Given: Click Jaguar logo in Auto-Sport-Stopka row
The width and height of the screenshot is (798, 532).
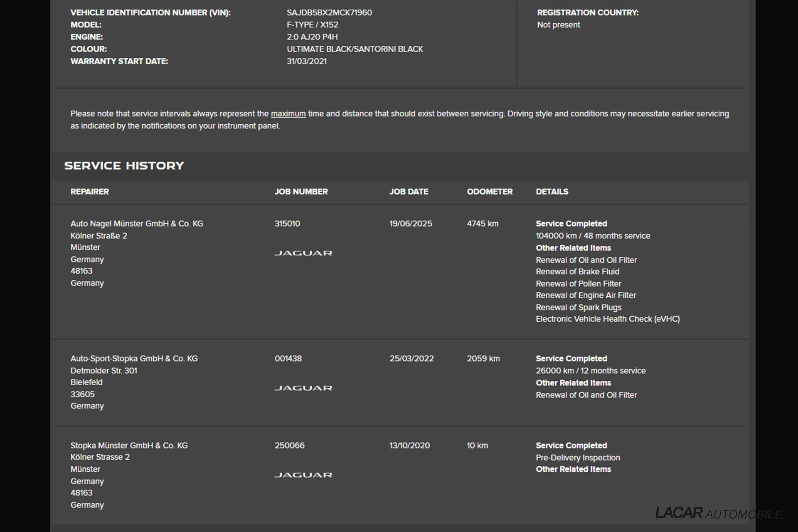Looking at the screenshot, I should coord(303,388).
